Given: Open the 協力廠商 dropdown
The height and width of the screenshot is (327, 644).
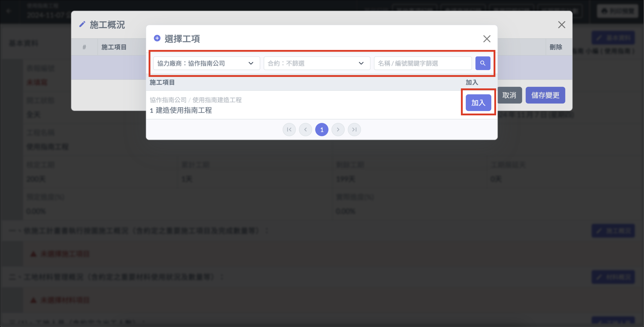Looking at the screenshot, I should (206, 63).
